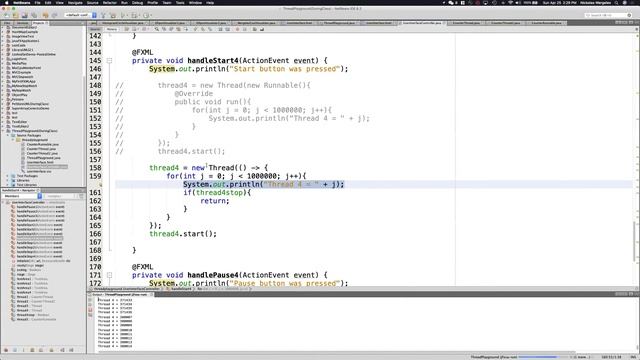
Task: Open the Navigate menu
Action: coord(75,2)
